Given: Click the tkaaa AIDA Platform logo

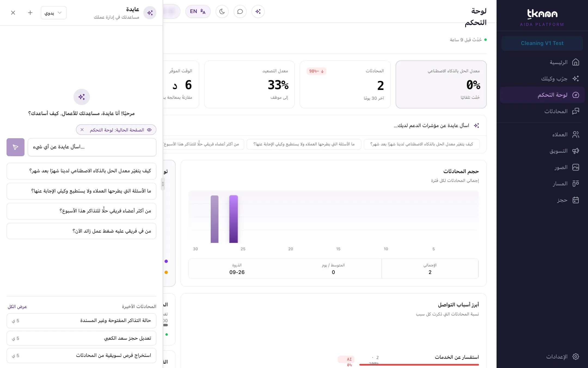Looking at the screenshot, I should point(542,18).
